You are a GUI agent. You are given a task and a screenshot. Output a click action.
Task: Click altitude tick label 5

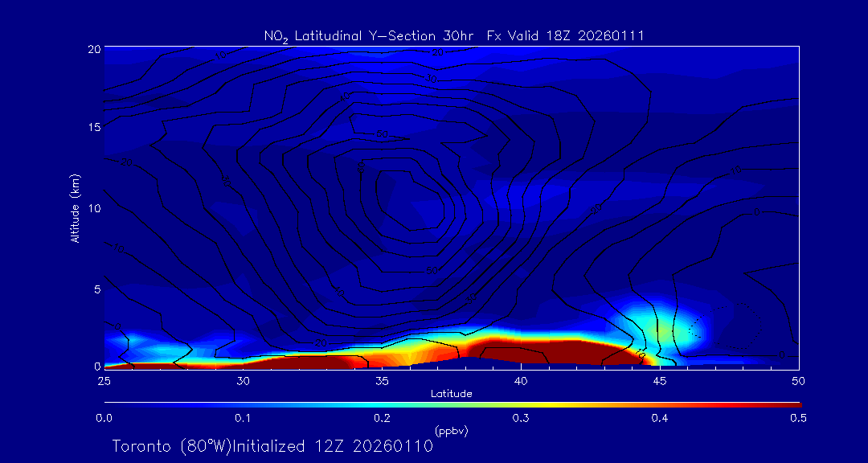pyautogui.click(x=96, y=289)
